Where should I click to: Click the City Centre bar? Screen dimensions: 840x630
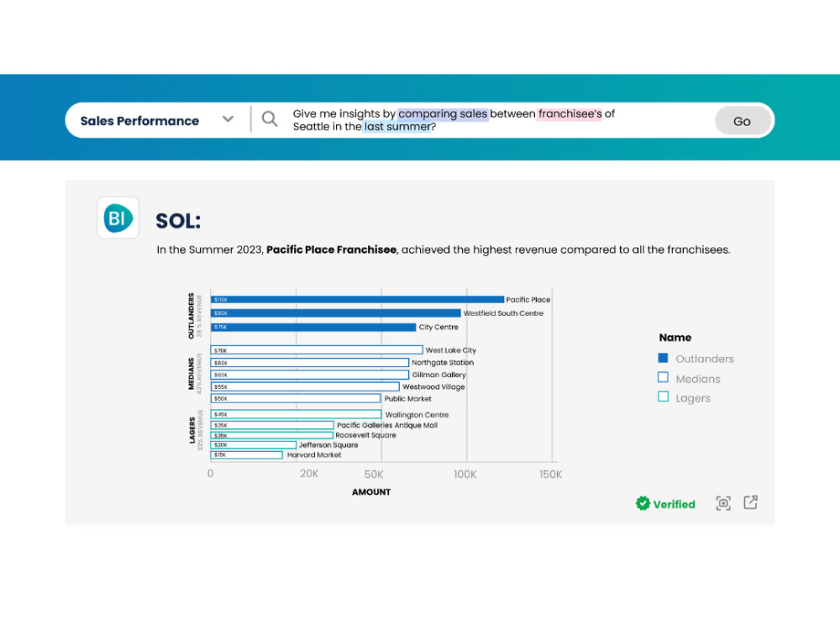[x=313, y=327]
